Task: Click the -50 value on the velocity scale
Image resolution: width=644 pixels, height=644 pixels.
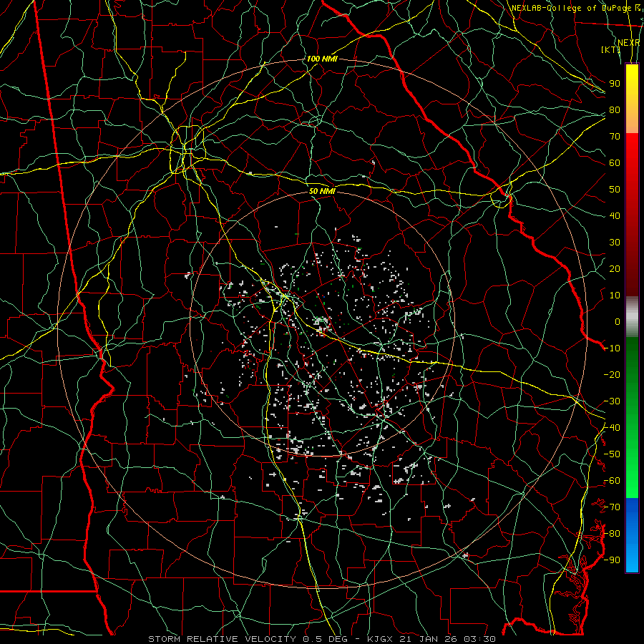Action: click(x=612, y=454)
